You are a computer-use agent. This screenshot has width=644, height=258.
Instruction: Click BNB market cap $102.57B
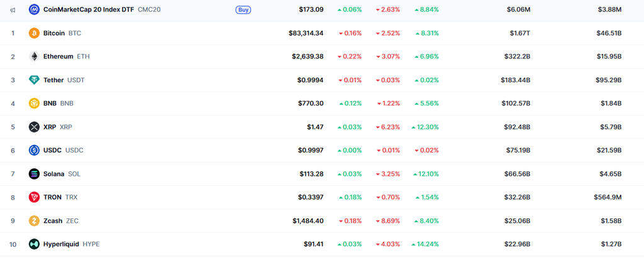(x=516, y=104)
